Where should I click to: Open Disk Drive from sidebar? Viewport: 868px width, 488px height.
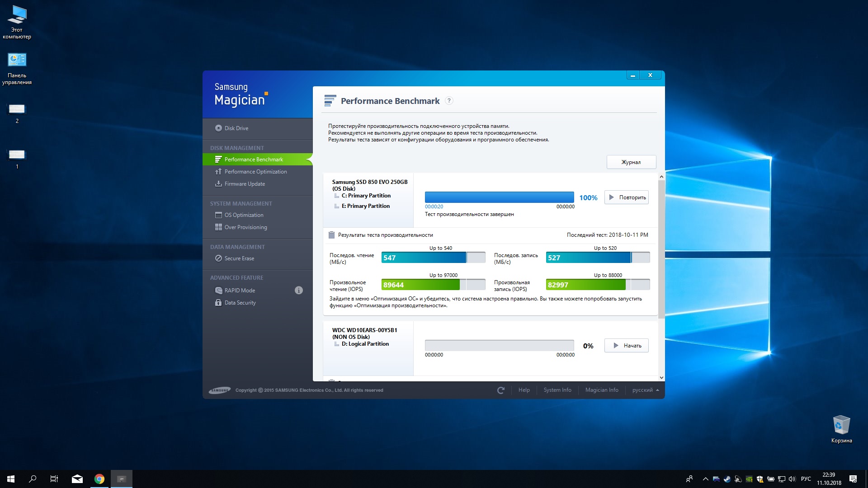coord(236,128)
